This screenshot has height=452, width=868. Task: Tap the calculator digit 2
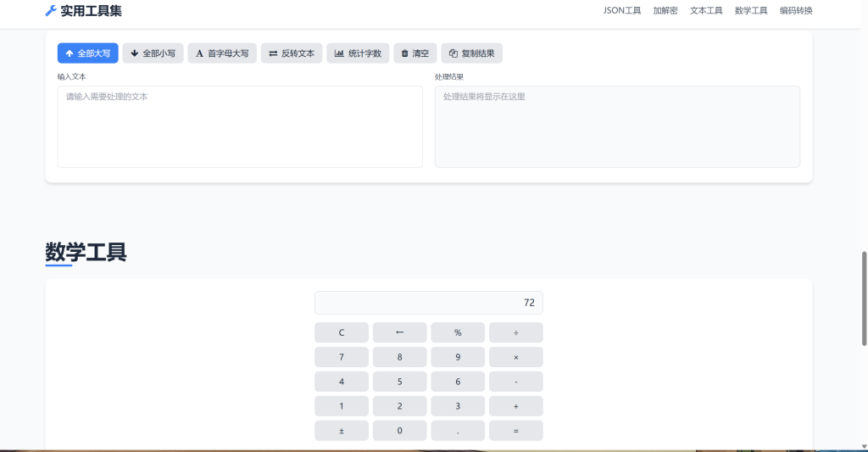click(x=400, y=406)
